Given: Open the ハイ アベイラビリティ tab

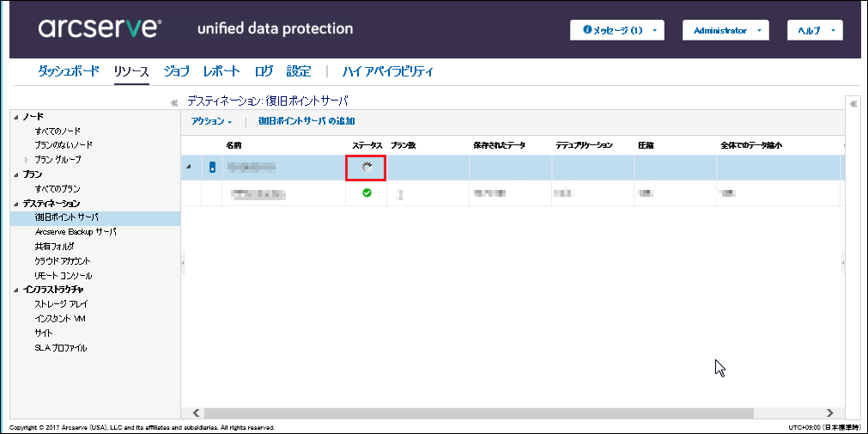Looking at the screenshot, I should pos(387,71).
